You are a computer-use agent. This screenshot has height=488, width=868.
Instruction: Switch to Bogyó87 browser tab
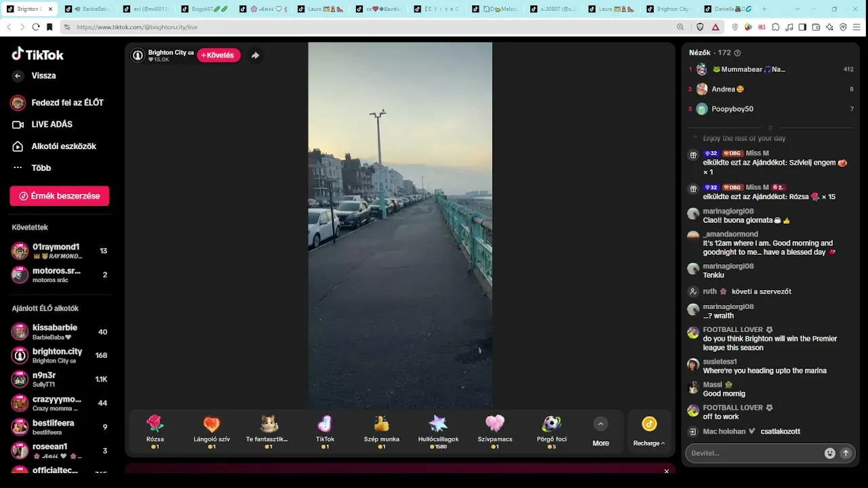coord(203,9)
